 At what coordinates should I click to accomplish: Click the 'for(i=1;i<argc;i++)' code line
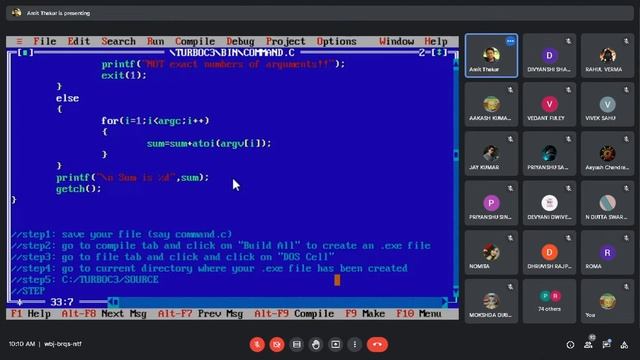155,121
